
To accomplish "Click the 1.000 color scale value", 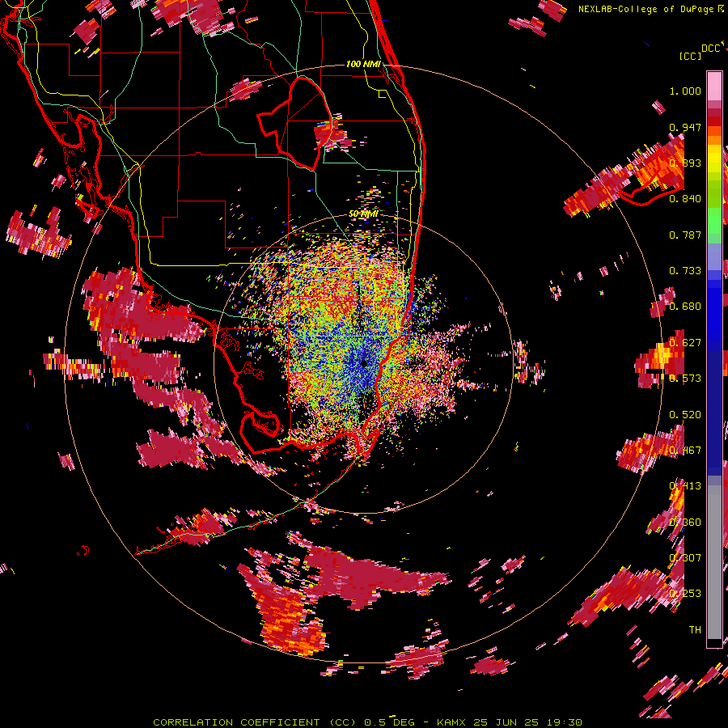I will pos(685,91).
